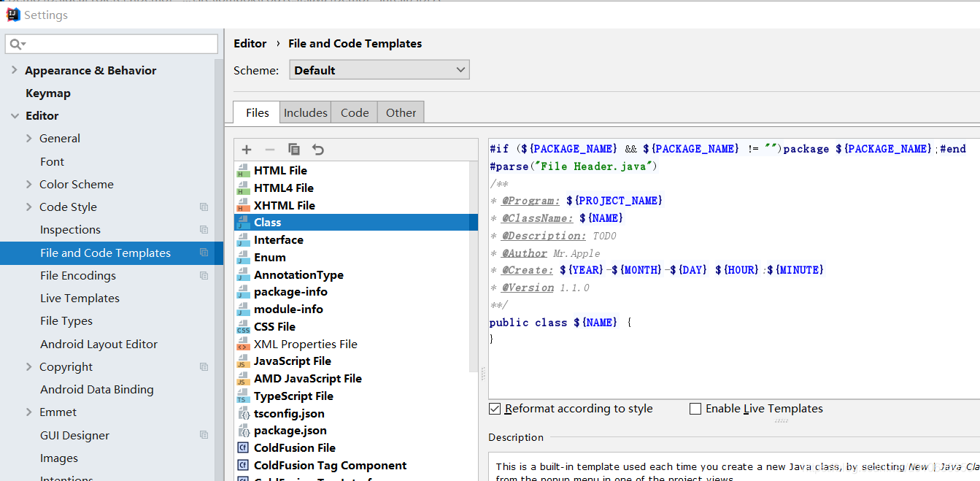The height and width of the screenshot is (481, 980).
Task: Click the Copy template icon
Action: pos(294,150)
